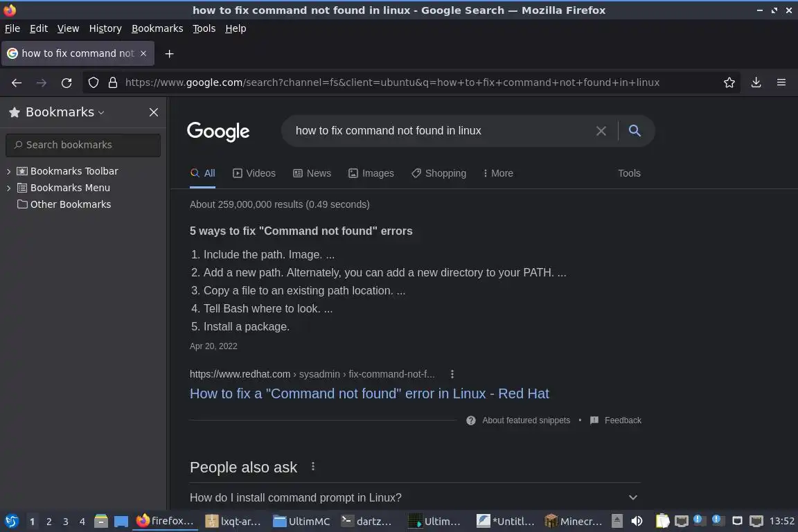This screenshot has width=798, height=532.
Task: Open the History menu
Action: (x=105, y=28)
